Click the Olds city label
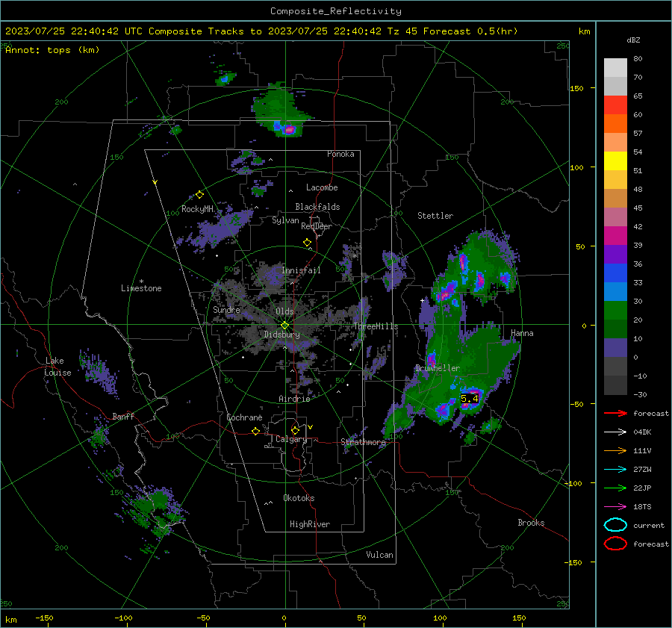This screenshot has height=628, width=672. (x=284, y=311)
